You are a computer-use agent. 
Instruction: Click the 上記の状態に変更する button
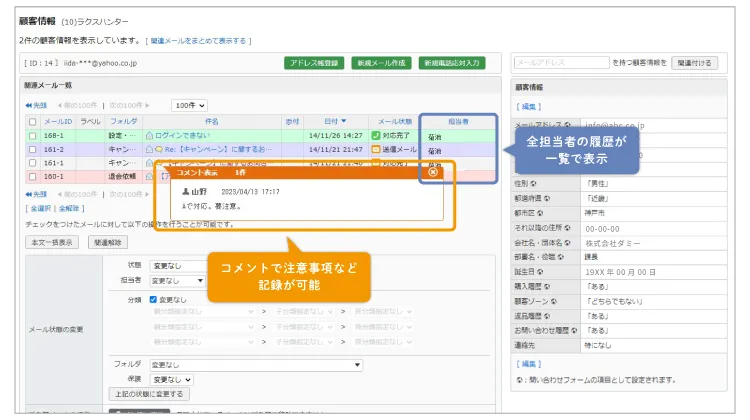coord(149,394)
